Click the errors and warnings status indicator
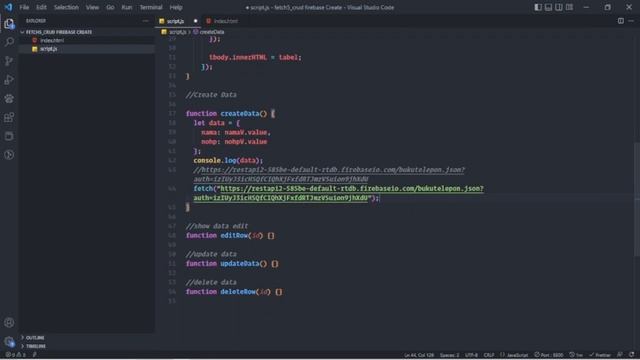This screenshot has height=360, width=640. (16, 355)
